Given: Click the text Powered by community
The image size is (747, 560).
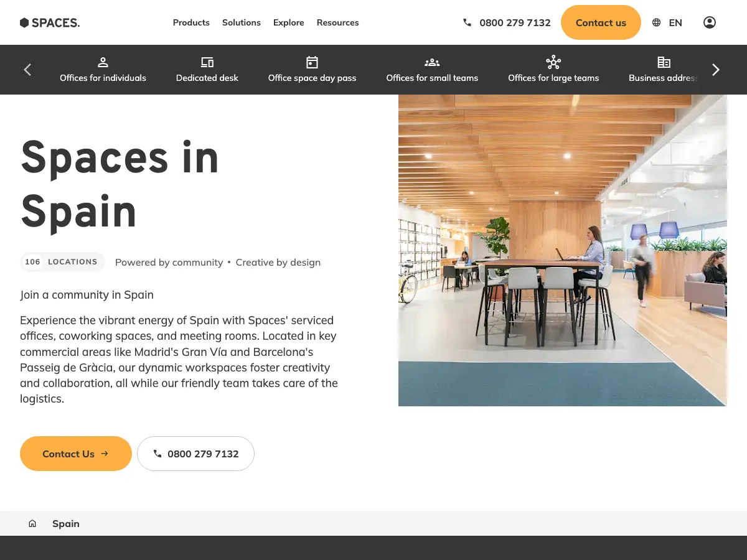Looking at the screenshot, I should [x=169, y=263].
